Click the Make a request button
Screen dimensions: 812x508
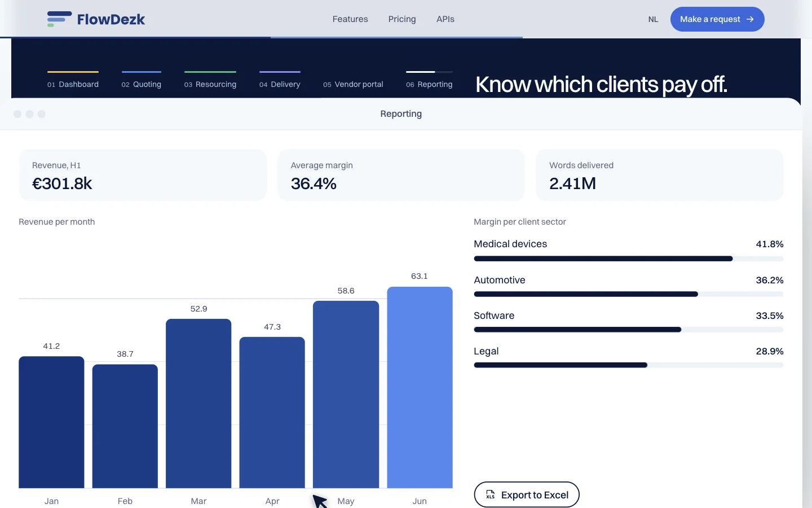click(717, 19)
